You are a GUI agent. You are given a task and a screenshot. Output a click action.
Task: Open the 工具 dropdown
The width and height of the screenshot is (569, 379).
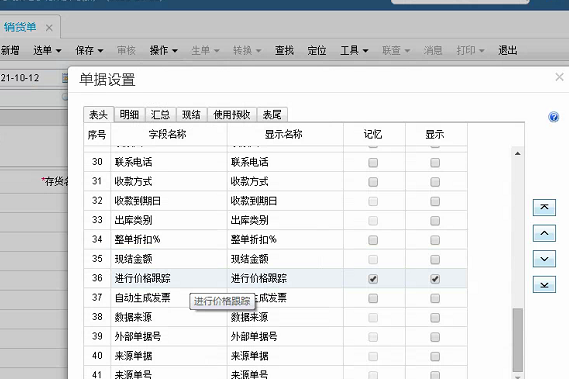point(354,50)
